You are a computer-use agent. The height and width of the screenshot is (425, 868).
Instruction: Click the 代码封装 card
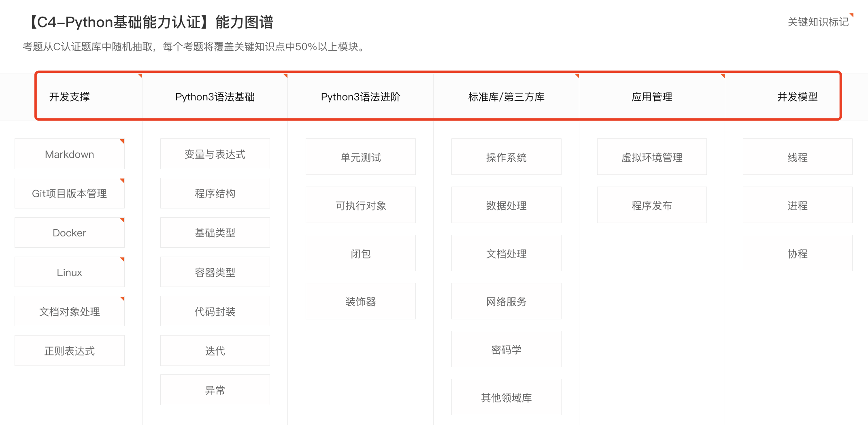(x=215, y=311)
